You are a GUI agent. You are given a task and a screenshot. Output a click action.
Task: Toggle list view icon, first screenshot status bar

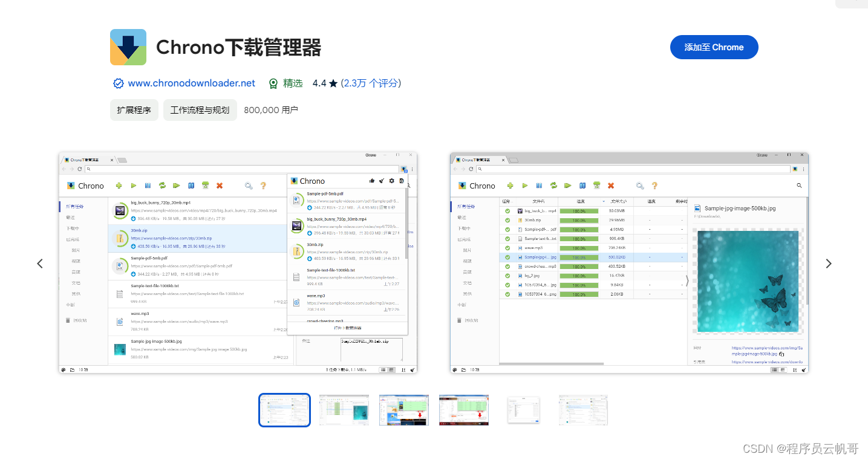coord(383,369)
